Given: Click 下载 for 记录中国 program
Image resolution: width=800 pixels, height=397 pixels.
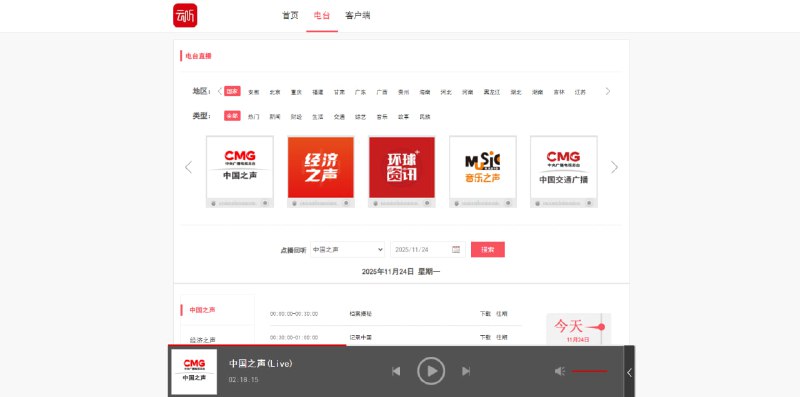Looking at the screenshot, I should coord(485,337).
